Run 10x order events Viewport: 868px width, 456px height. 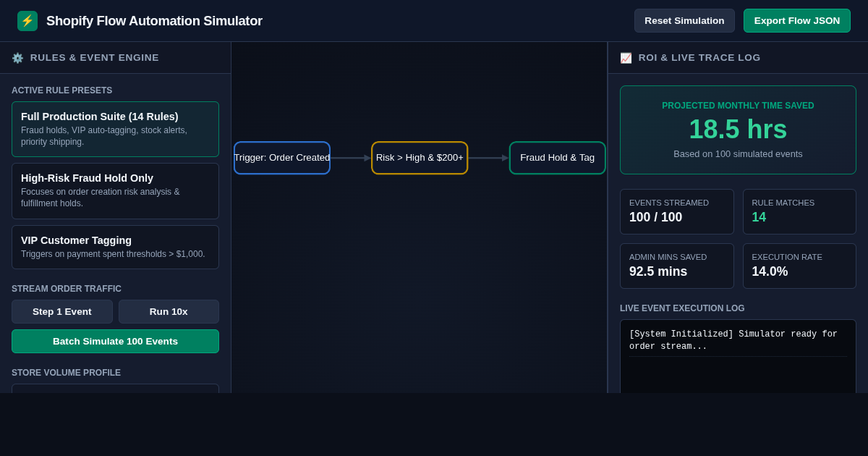pyautogui.click(x=169, y=312)
